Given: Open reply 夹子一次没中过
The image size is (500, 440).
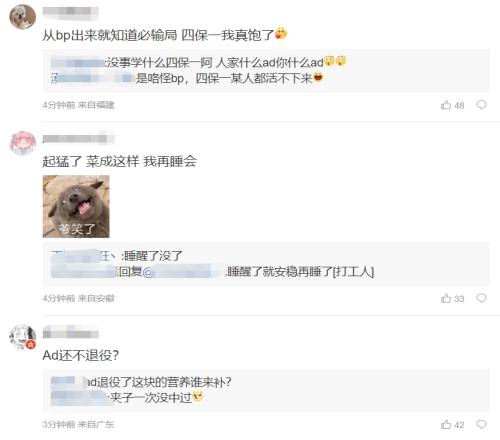Looking at the screenshot, I should point(127,398).
